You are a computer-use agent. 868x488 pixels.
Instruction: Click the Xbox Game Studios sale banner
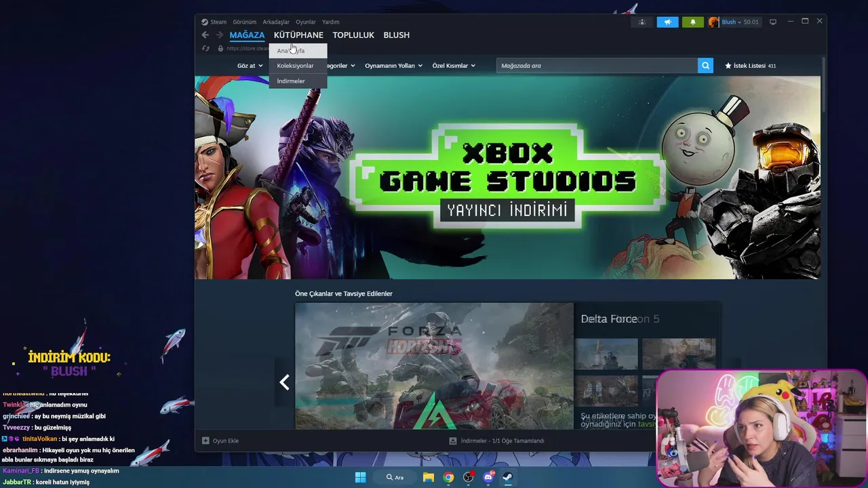pos(507,178)
